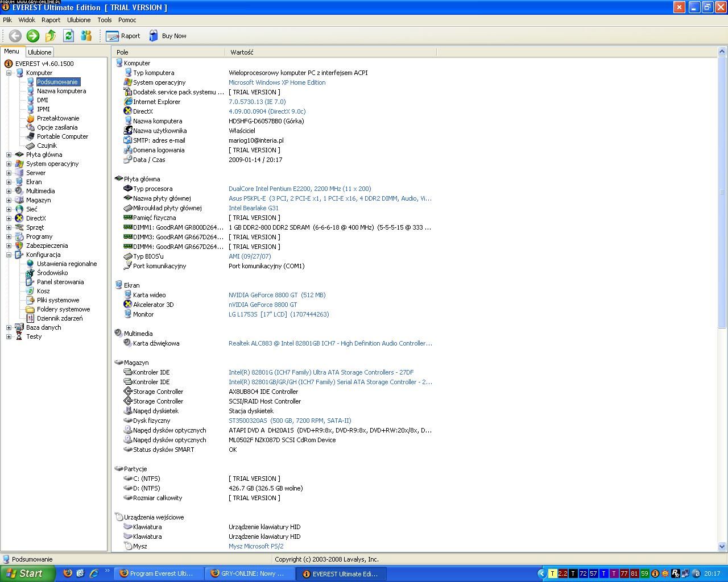728x582 pixels.
Task: Click the Opcje zasilania icon
Action: tap(30, 127)
